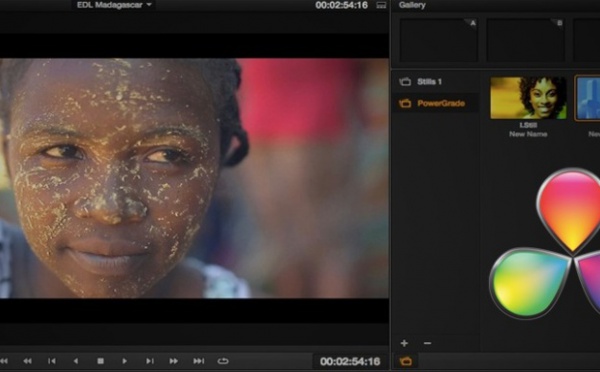
Task: Jump to the previous clip
Action: point(52,361)
